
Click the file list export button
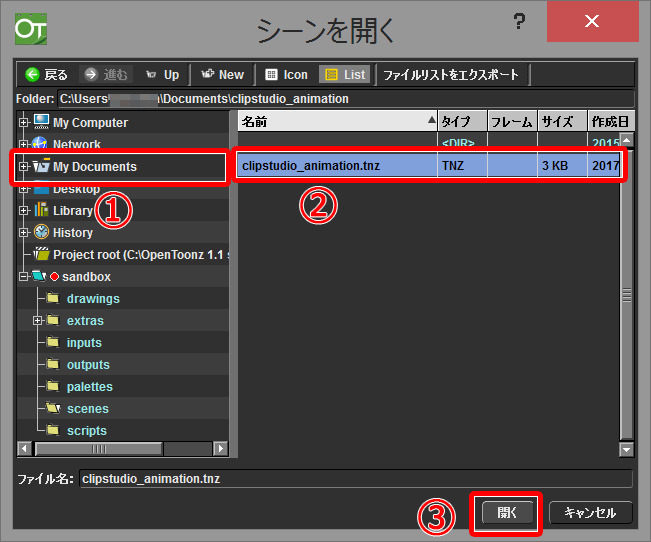[x=451, y=75]
